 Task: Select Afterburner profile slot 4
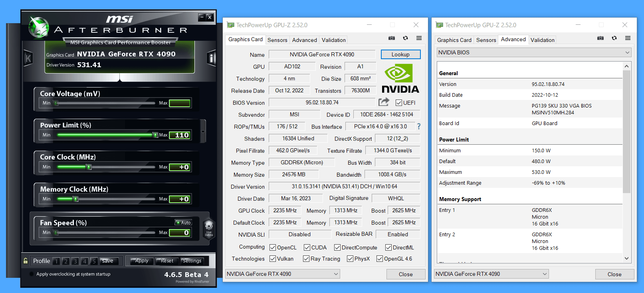coord(84,261)
